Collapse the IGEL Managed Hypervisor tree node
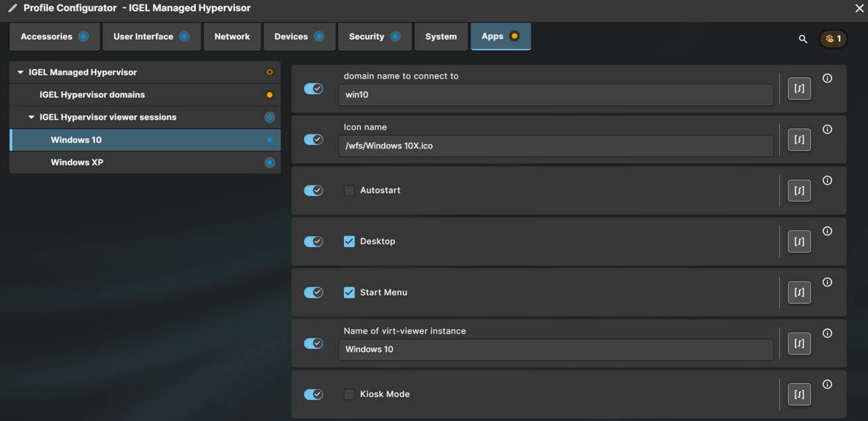 pos(21,72)
